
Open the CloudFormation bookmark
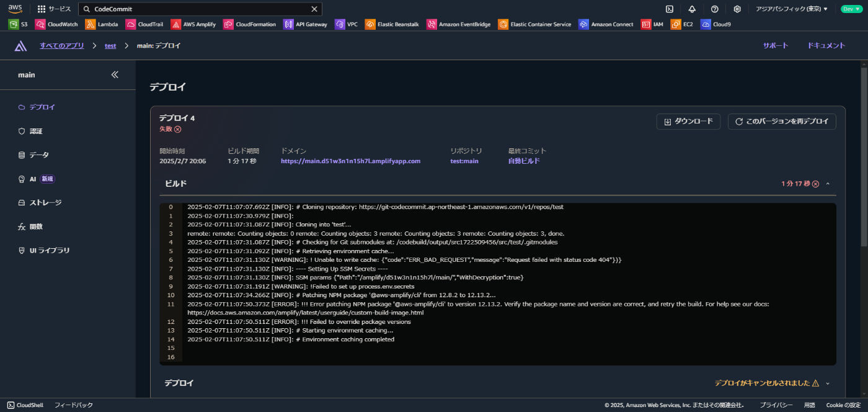click(249, 24)
